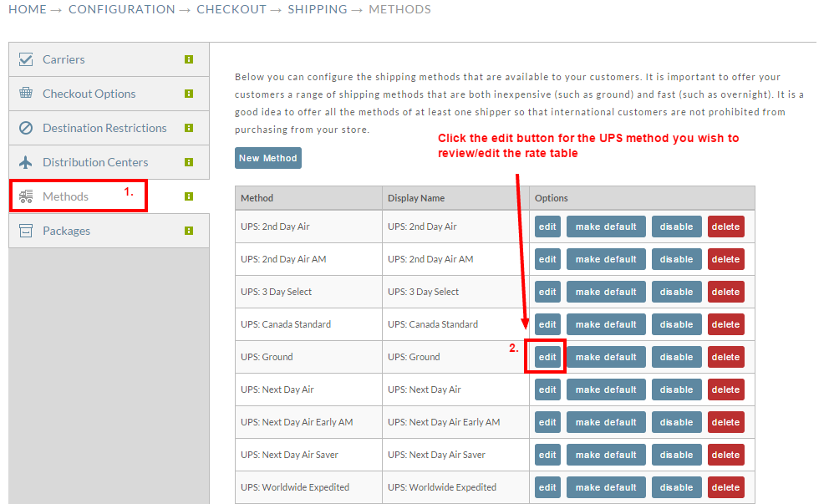The height and width of the screenshot is (504, 829).
Task: Click green info icon beside Carriers
Action: (189, 59)
